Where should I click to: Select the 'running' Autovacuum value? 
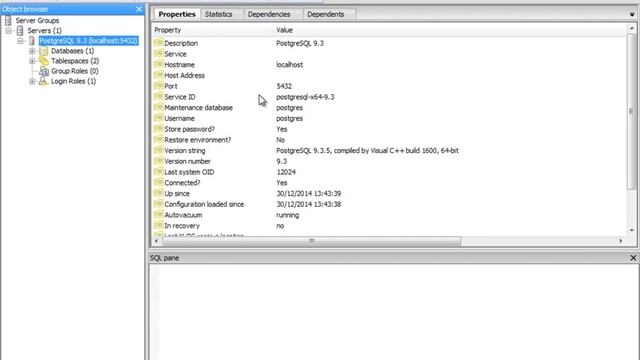(x=287, y=215)
